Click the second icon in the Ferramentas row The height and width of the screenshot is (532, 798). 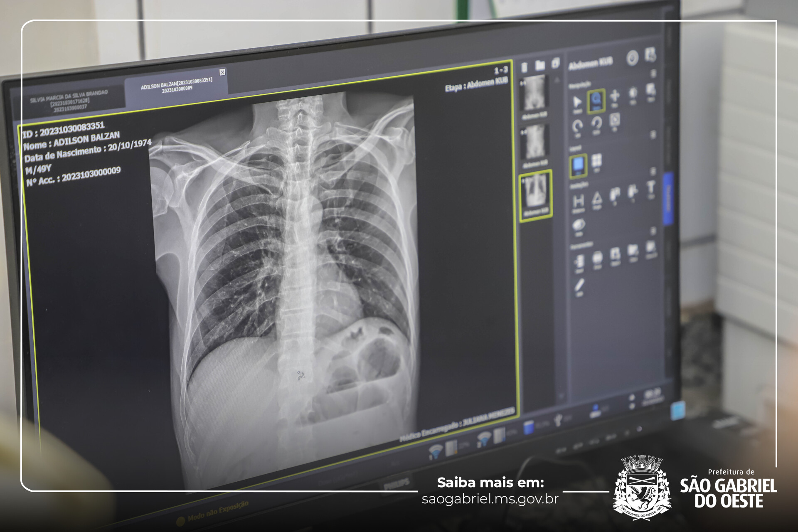pyautogui.click(x=597, y=259)
